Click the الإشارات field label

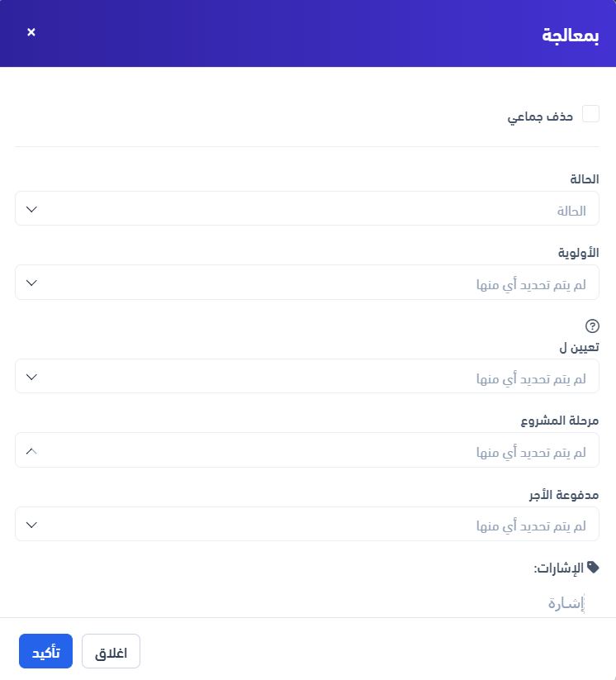tap(558, 568)
